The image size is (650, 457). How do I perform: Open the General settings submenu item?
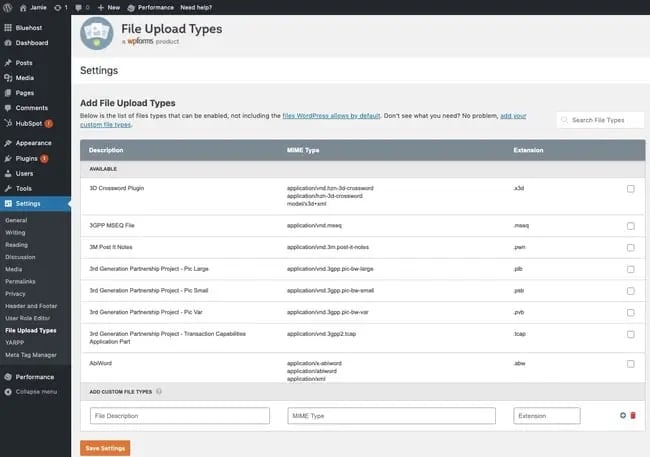click(16, 220)
